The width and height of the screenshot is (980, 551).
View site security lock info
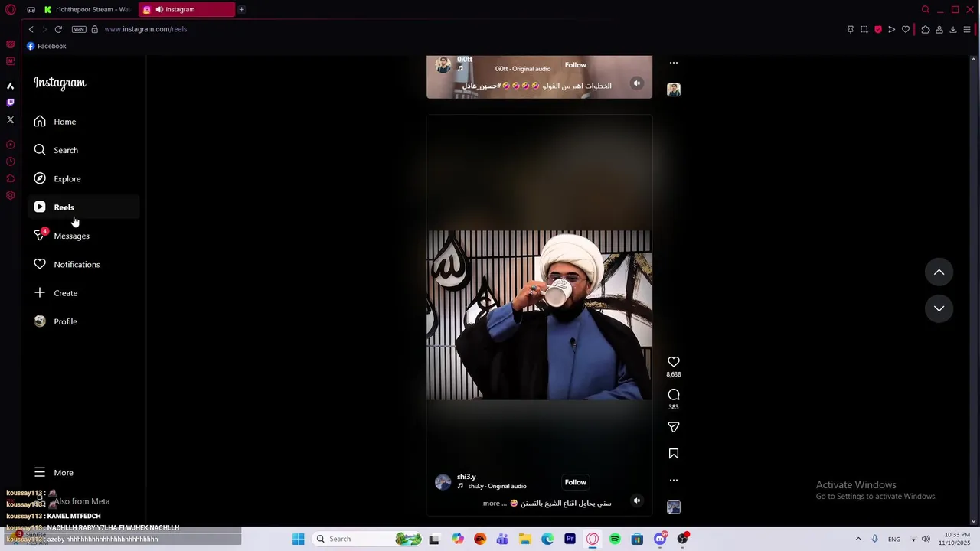95,29
